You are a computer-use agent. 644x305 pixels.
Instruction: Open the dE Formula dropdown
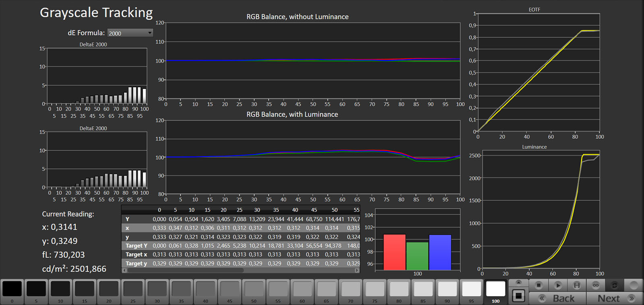pos(130,33)
